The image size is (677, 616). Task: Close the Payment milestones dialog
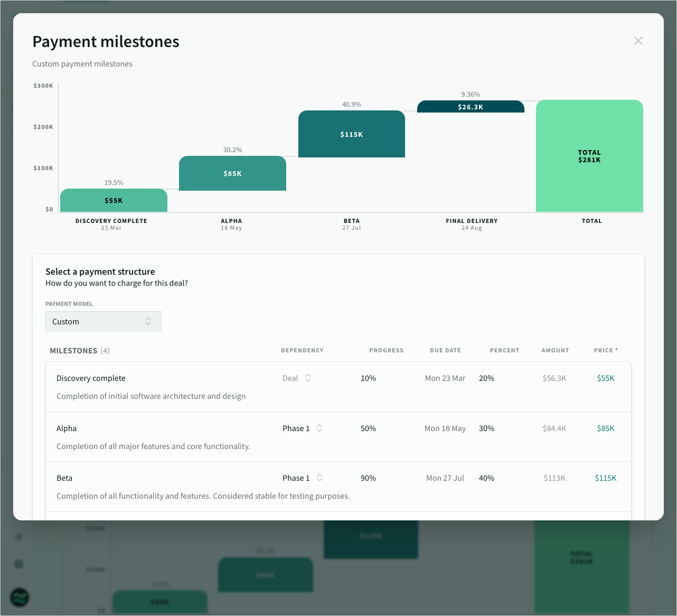click(x=638, y=41)
